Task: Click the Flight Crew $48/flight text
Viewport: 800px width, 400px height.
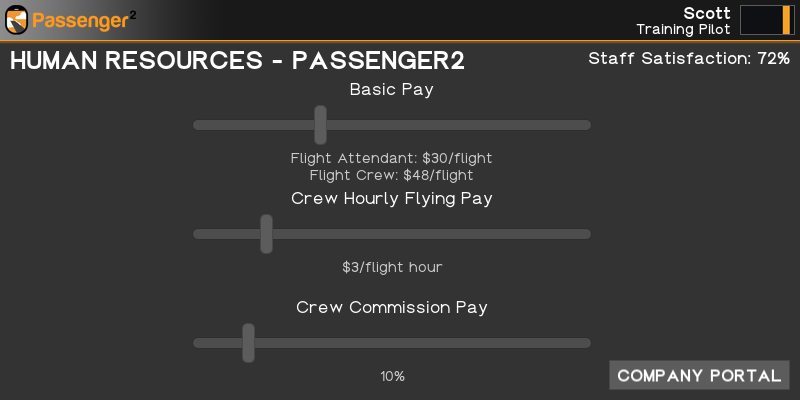Action: 391,175
